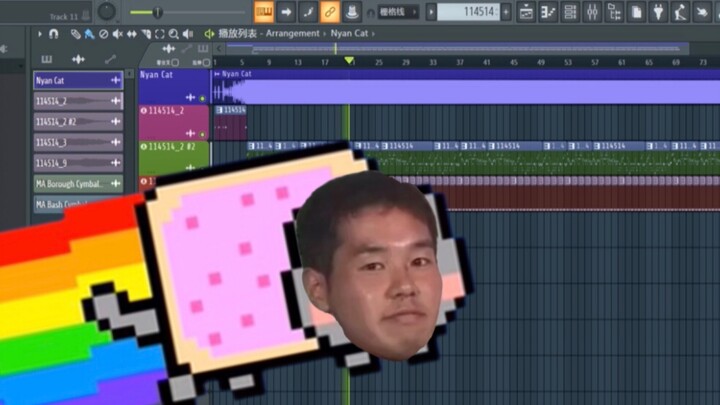Select the 114514 clip on the pink track

(230, 122)
